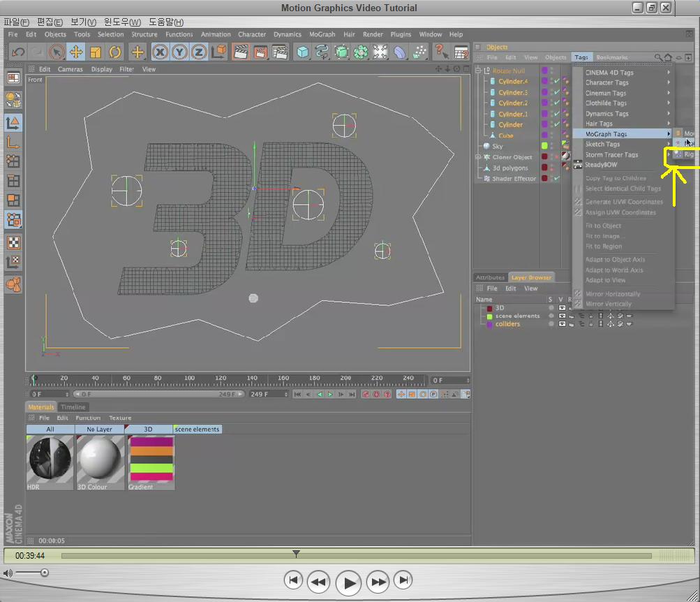The image size is (700, 602).
Task: Filter materials by the 3D layer button
Action: point(148,430)
